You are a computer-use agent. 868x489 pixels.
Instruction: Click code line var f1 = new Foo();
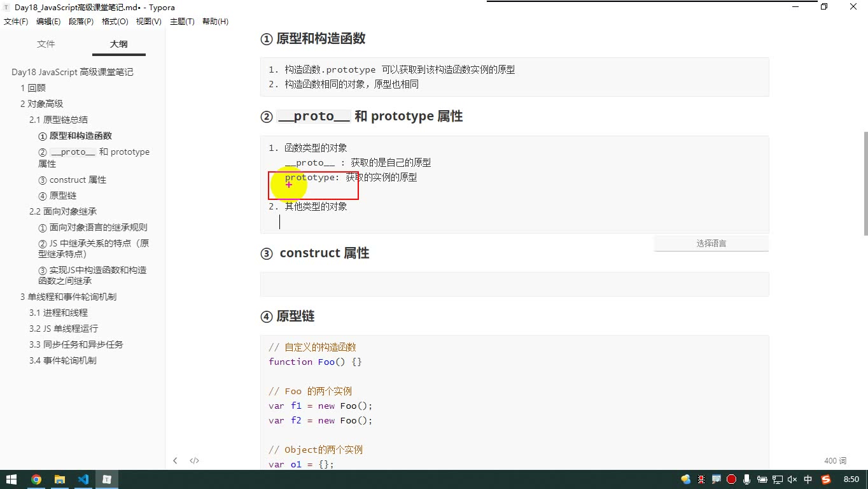pyautogui.click(x=320, y=406)
